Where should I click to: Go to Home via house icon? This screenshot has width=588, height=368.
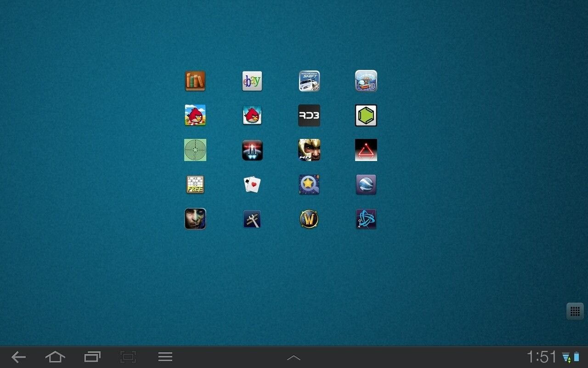click(55, 357)
